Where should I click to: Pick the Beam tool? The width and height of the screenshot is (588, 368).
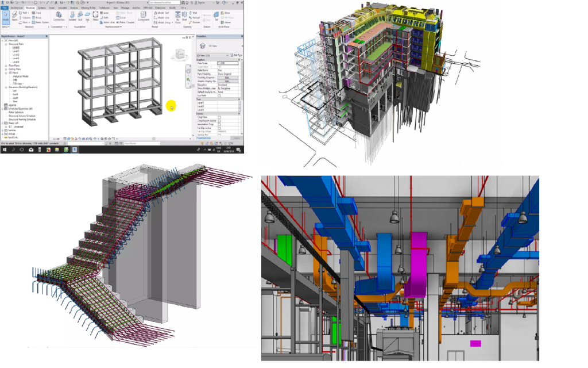click(x=14, y=17)
